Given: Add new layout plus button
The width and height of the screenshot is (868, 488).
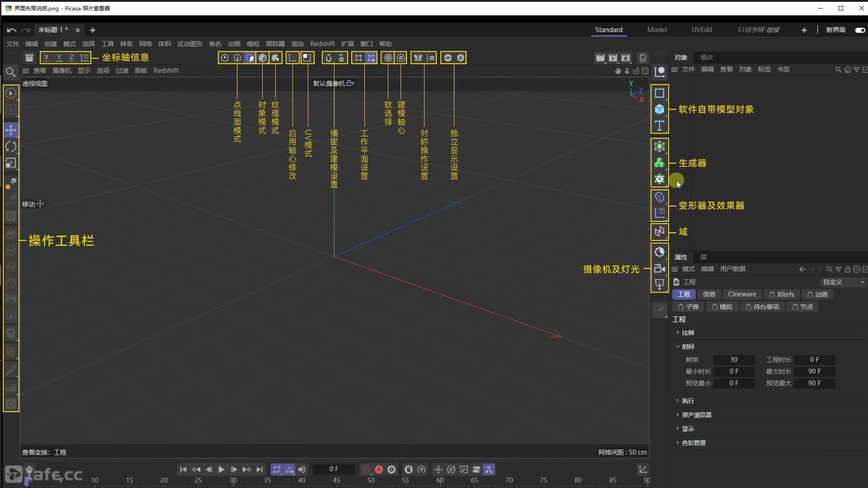Looking at the screenshot, I should (x=804, y=30).
